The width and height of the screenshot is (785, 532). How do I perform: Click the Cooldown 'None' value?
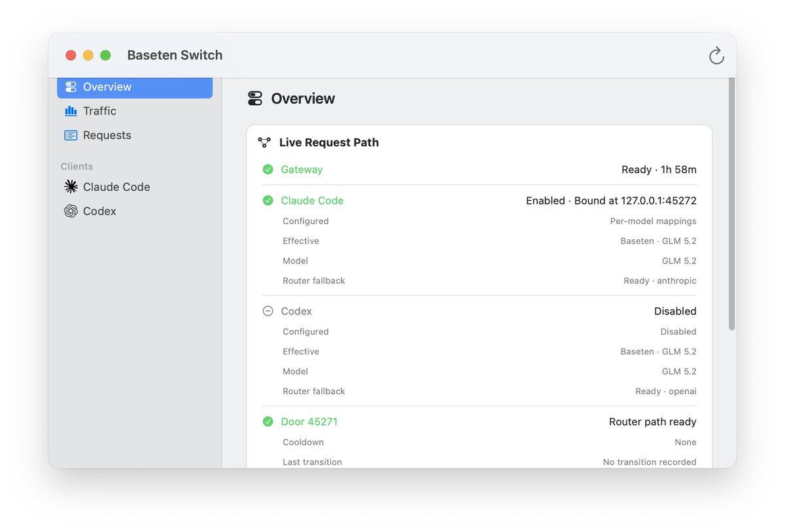686,442
